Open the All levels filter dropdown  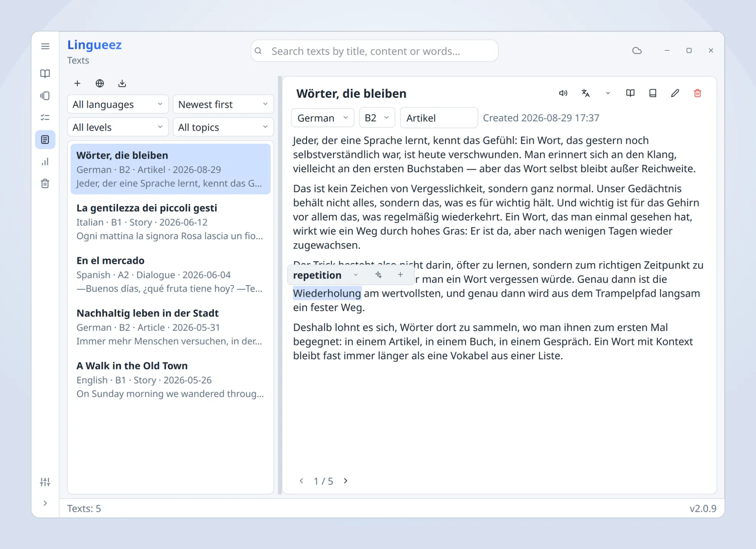click(118, 127)
